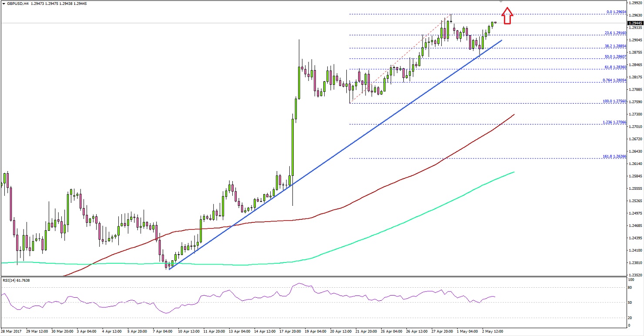This screenshot has width=644, height=336.
Task: Select the red up arrow annotation
Action: tap(507, 17)
